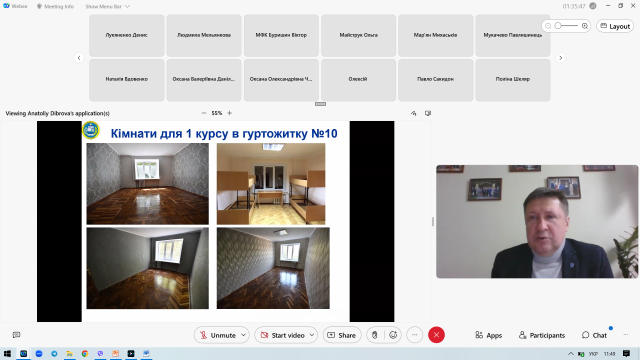This screenshot has height=360, width=640.
Task: Open Google Chrome from the taskbar
Action: pyautogui.click(x=85, y=353)
